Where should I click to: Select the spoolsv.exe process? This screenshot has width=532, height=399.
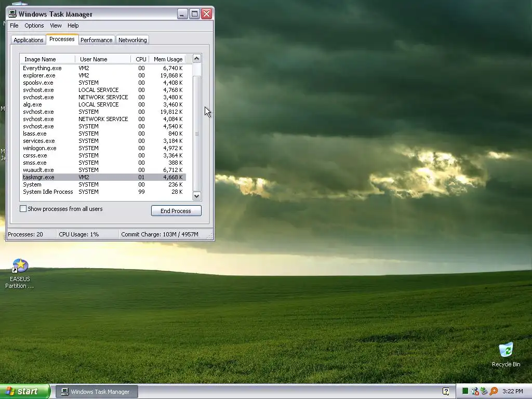(x=104, y=83)
